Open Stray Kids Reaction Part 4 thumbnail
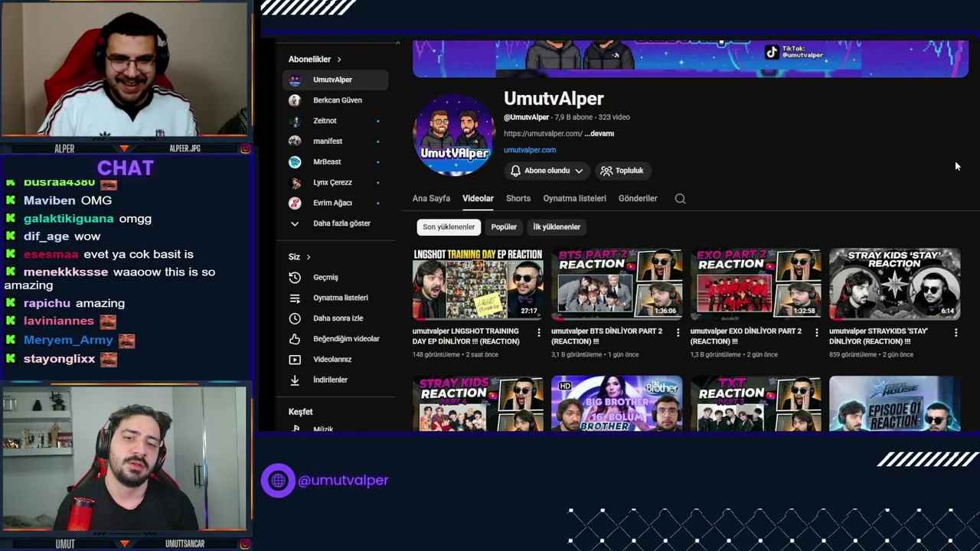The width and height of the screenshot is (980, 551). tap(478, 403)
